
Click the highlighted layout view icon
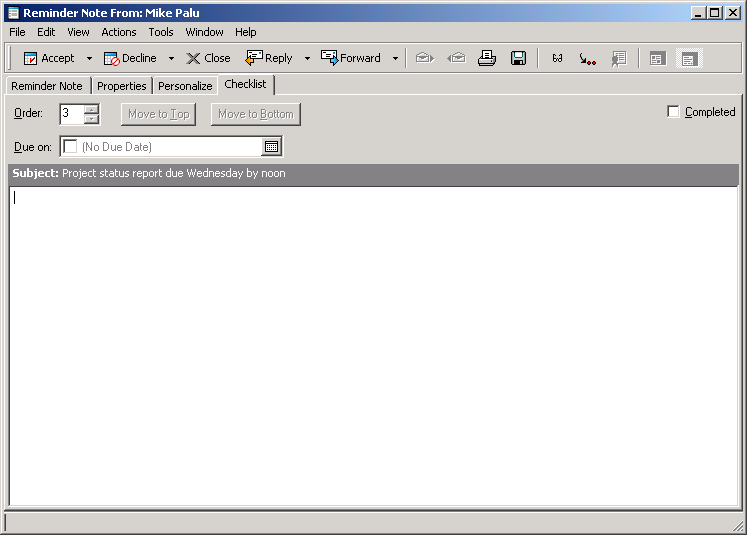pyautogui.click(x=689, y=59)
